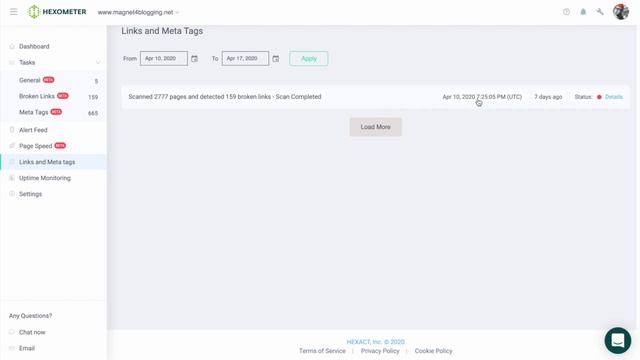Click the '7 days ago' label
This screenshot has width=640, height=360.
tap(548, 97)
